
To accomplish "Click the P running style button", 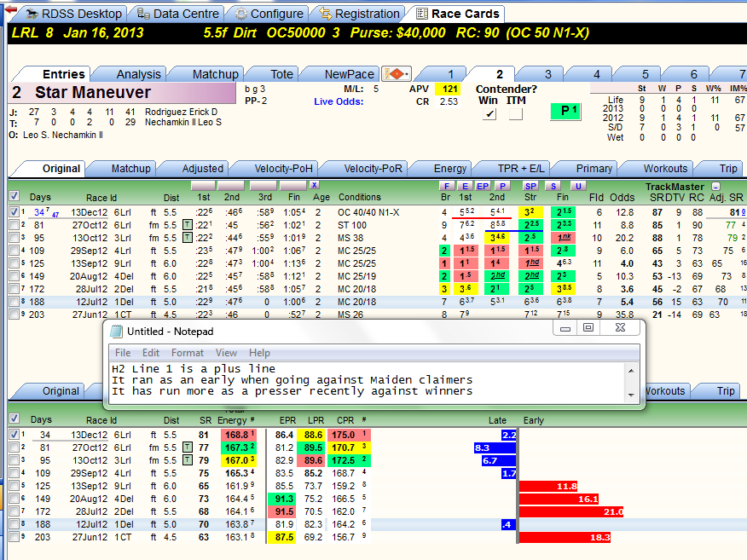I will 502,186.
